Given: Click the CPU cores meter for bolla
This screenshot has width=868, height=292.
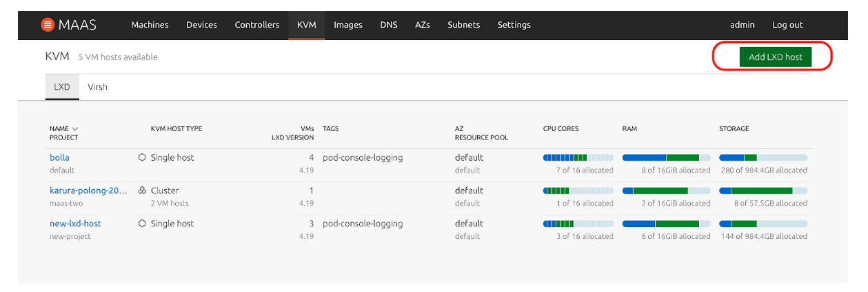Looking at the screenshot, I should point(578,157).
